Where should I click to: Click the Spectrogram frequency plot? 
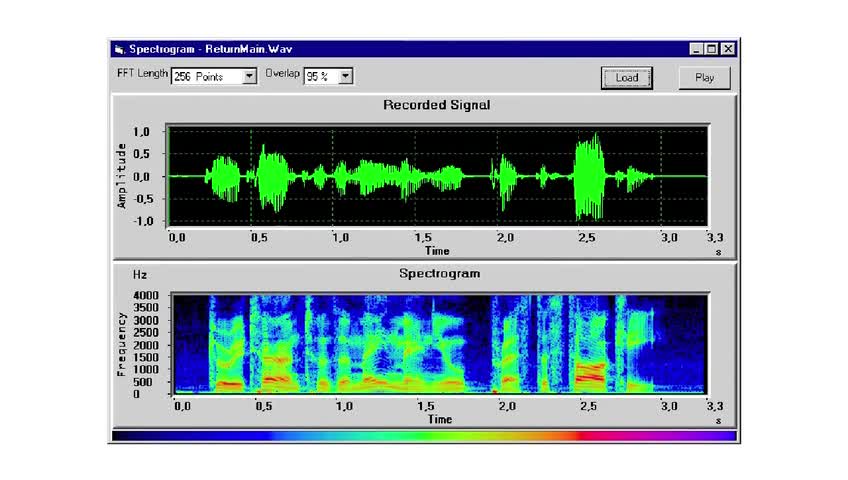tap(439, 343)
